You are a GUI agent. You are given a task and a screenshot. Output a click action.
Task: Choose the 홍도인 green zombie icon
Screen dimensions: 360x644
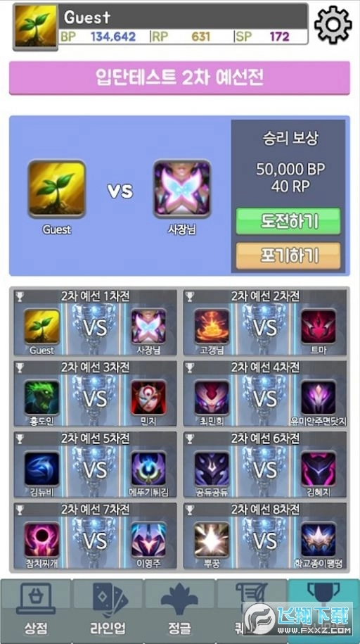click(x=42, y=398)
